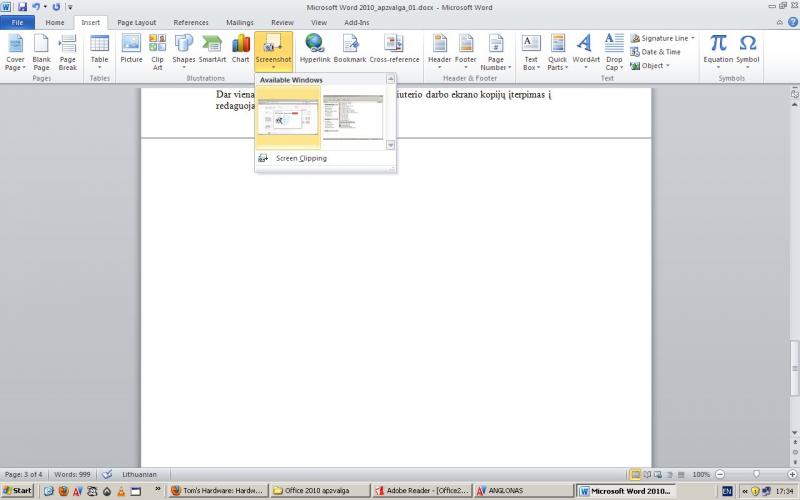Insert an Equation
Viewport: 800px width, 500px height.
(x=718, y=53)
